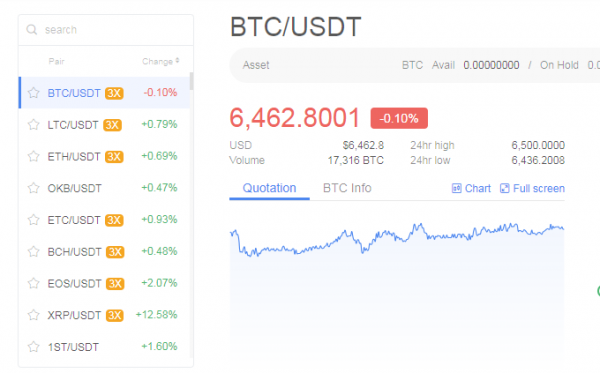Toggle star next to ETH/USDT

pos(34,156)
